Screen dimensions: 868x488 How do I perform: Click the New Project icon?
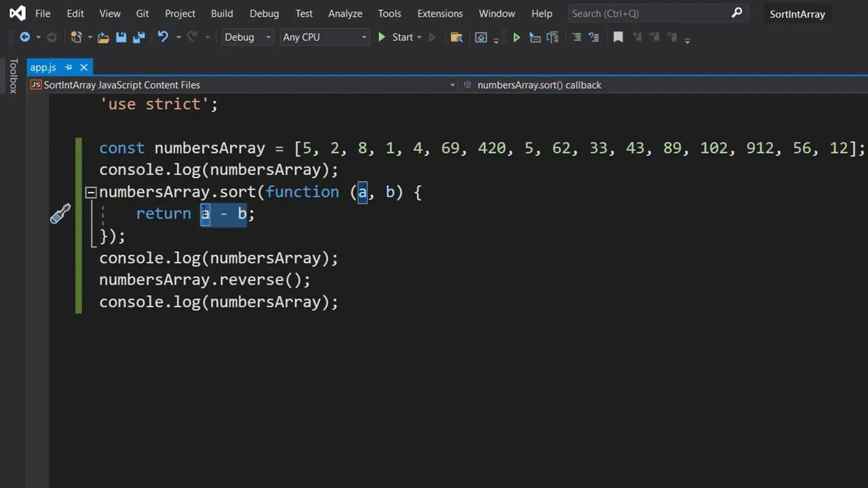[x=77, y=37]
